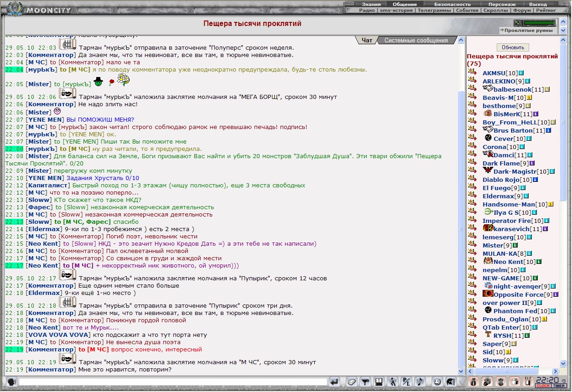Expand the Знания top menu
The width and height of the screenshot is (572, 392).
tap(372, 4)
